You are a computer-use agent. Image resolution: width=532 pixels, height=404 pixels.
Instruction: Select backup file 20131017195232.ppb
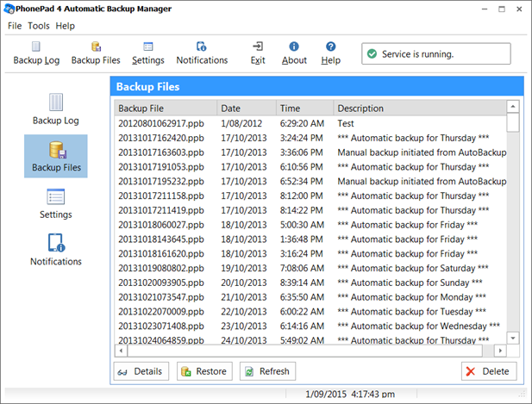(x=161, y=181)
